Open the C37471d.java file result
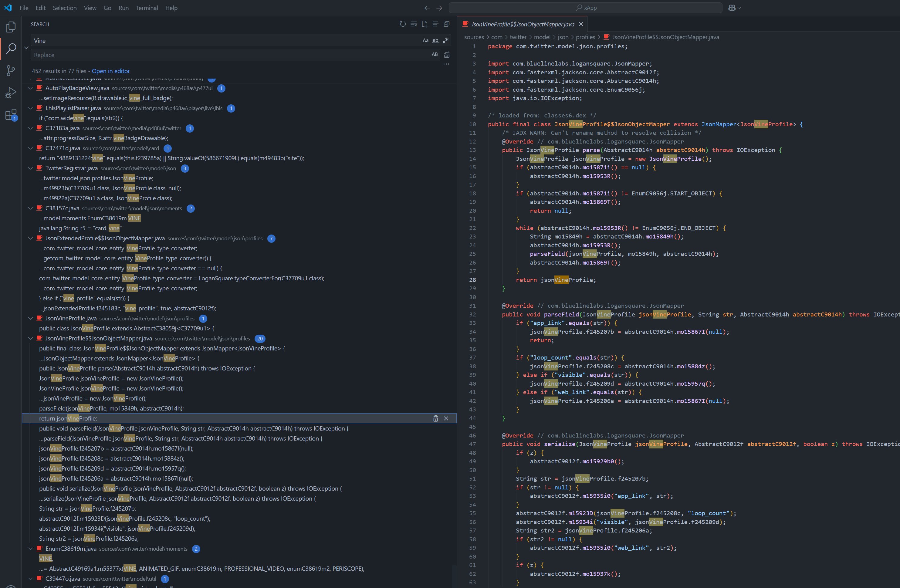This screenshot has height=588, width=900. [x=63, y=148]
